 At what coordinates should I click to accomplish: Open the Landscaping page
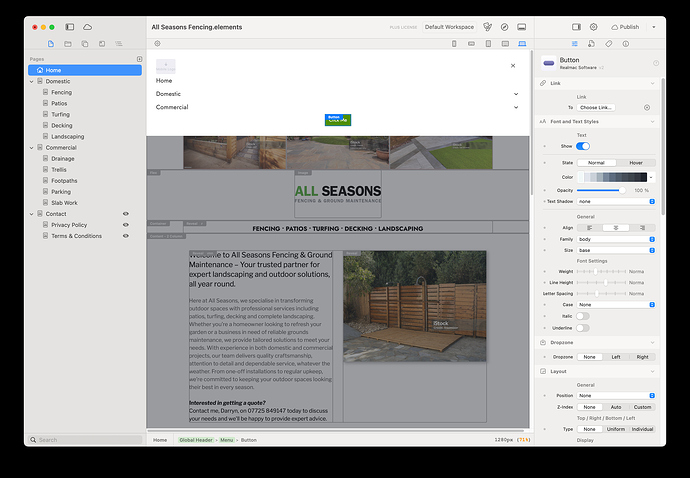point(67,136)
